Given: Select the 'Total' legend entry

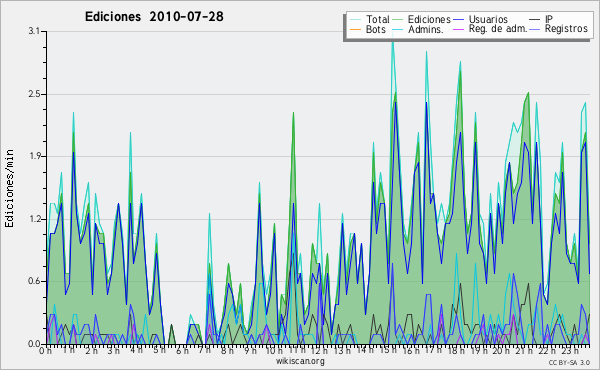Looking at the screenshot, I should [377, 19].
